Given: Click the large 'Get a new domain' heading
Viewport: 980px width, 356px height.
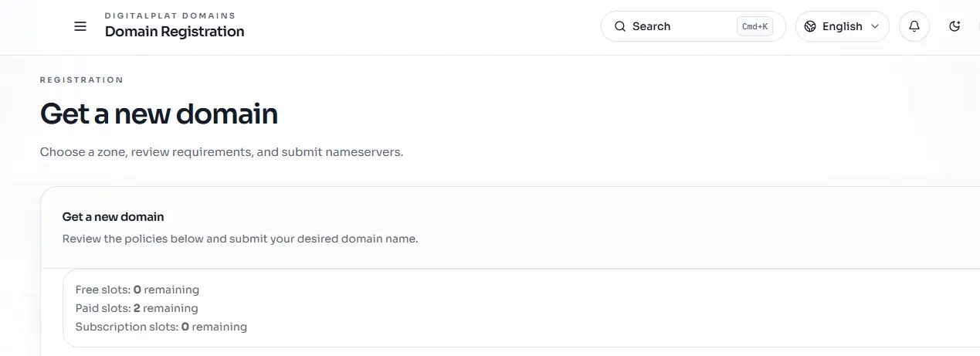Looking at the screenshot, I should coord(159,114).
